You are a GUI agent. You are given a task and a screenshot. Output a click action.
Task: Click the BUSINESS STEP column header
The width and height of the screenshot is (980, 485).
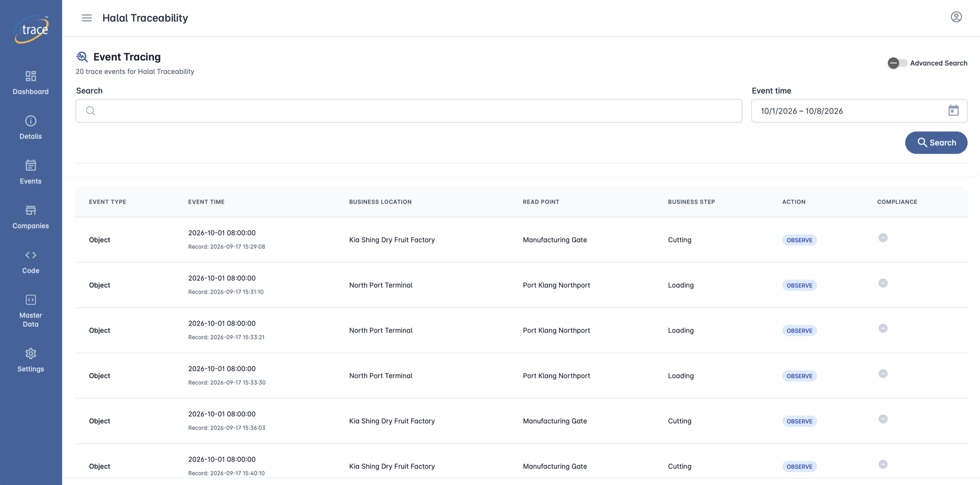click(x=691, y=202)
